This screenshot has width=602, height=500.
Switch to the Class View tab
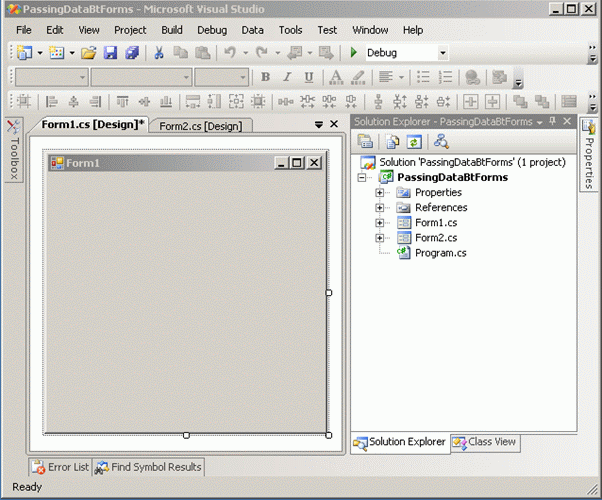[485, 442]
